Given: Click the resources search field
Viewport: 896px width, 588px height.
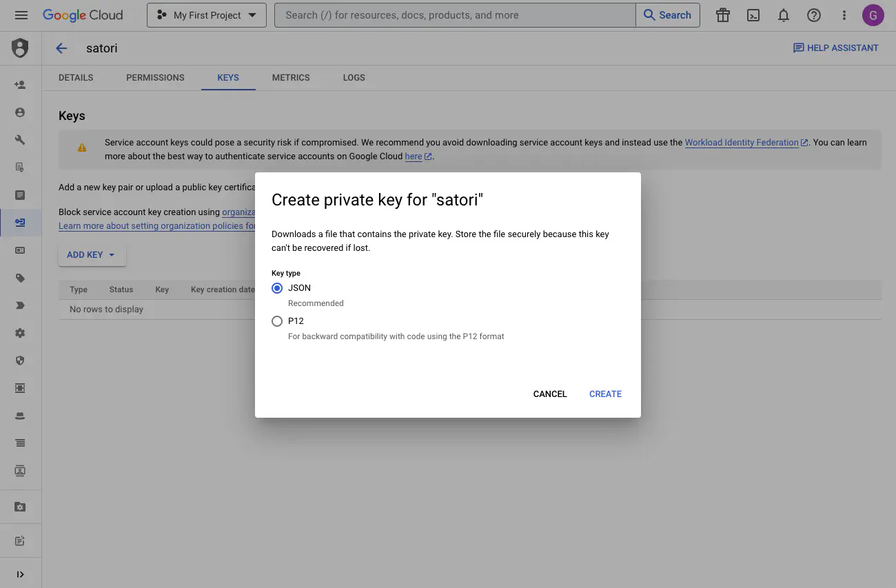Looking at the screenshot, I should click(x=455, y=14).
